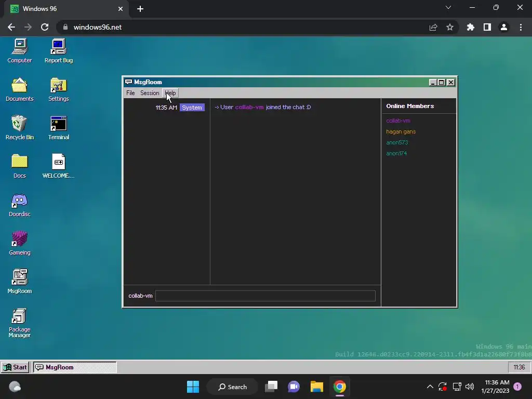The height and width of the screenshot is (399, 532).
Task: Open the Computer desktop icon
Action: [19, 51]
